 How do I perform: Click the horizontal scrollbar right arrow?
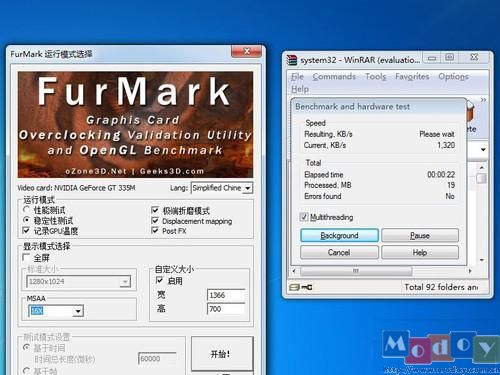click(470, 271)
